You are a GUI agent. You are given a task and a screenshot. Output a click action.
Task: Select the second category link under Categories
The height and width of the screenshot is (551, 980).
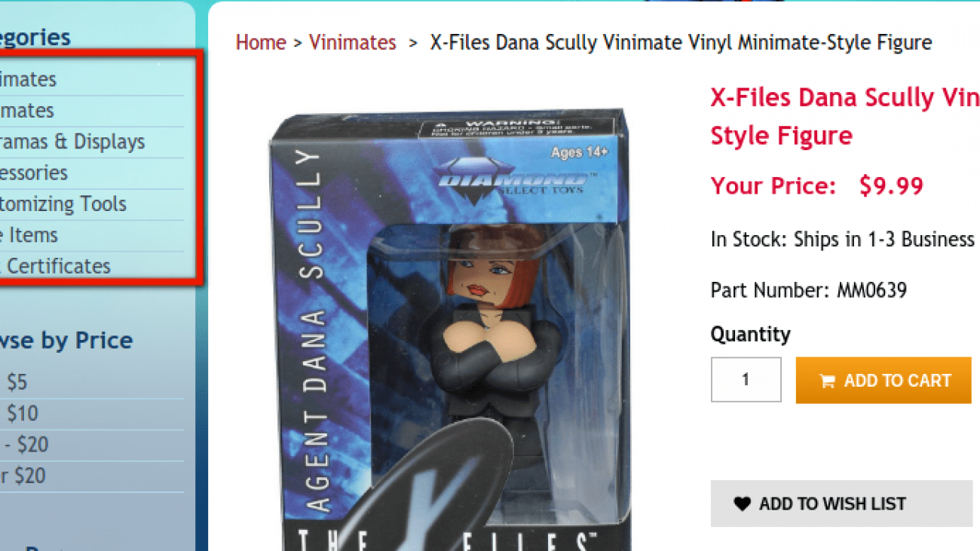pyautogui.click(x=27, y=111)
